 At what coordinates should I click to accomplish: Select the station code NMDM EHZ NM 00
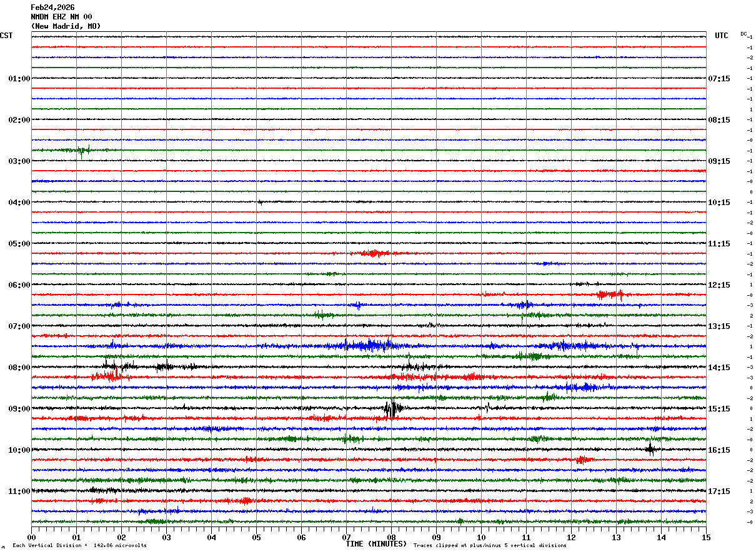[x=61, y=17]
